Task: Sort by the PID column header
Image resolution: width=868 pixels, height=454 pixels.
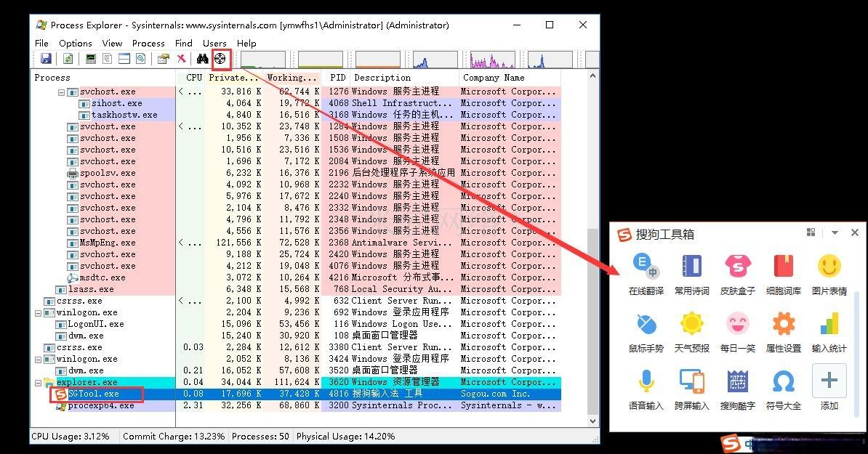Action: [335, 78]
